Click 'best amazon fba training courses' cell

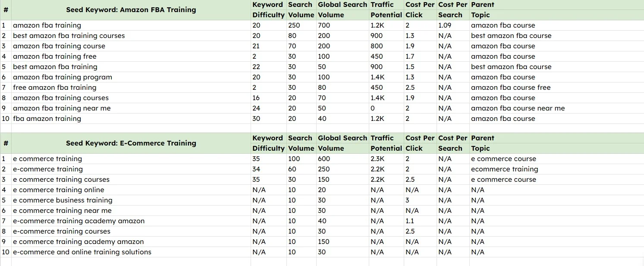(x=131, y=36)
